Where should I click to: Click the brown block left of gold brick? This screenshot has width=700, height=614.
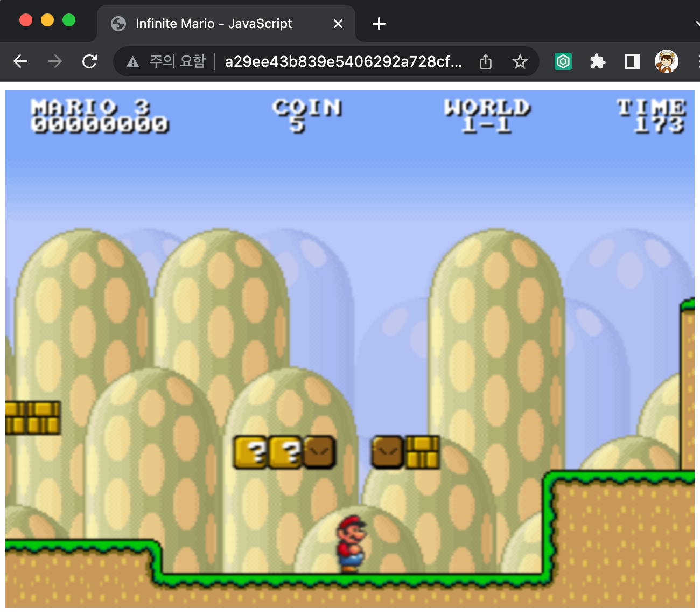(388, 452)
